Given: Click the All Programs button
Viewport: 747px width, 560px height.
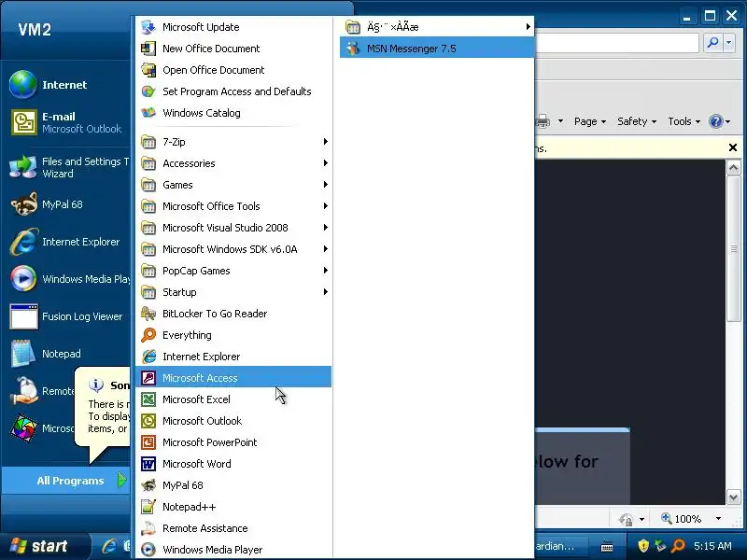Looking at the screenshot, I should tap(66, 480).
